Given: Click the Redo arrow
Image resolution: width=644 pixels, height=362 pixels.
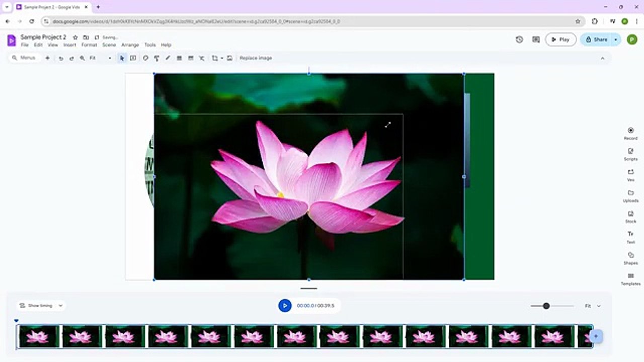Looking at the screenshot, I should click(x=71, y=58).
